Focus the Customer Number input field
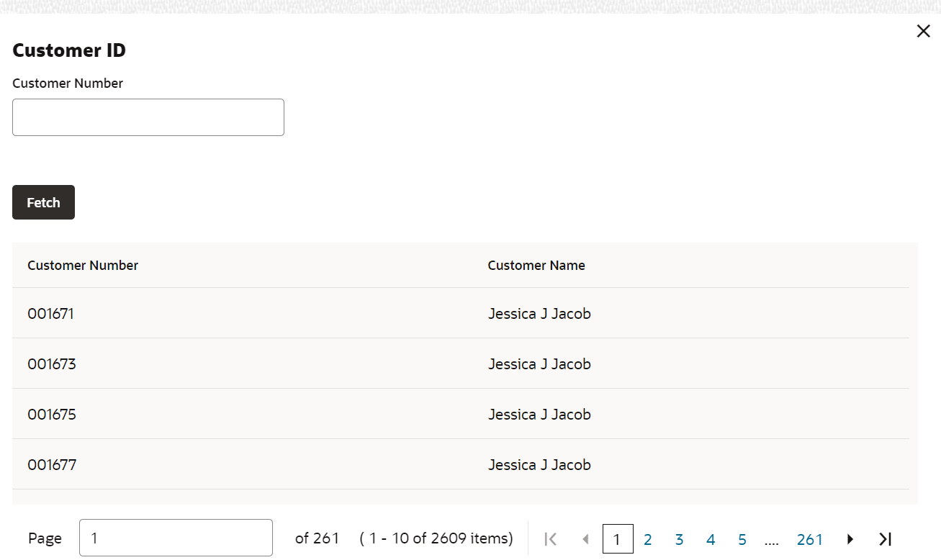 148,117
